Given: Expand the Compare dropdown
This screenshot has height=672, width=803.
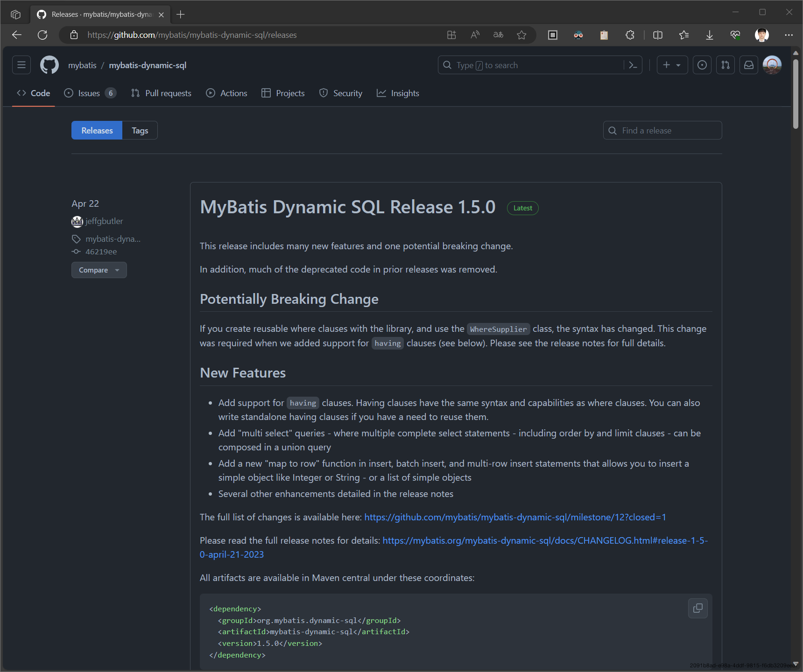Looking at the screenshot, I should [99, 270].
